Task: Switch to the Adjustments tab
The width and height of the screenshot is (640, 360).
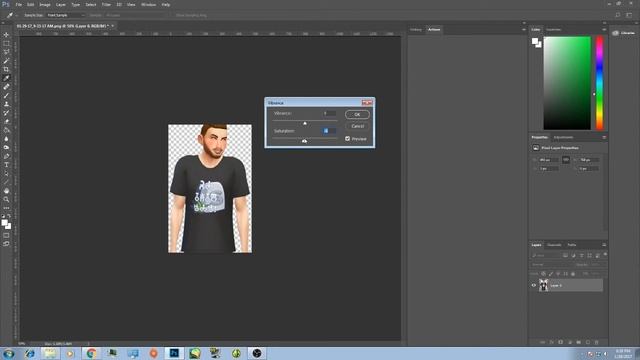Action: click(x=563, y=137)
